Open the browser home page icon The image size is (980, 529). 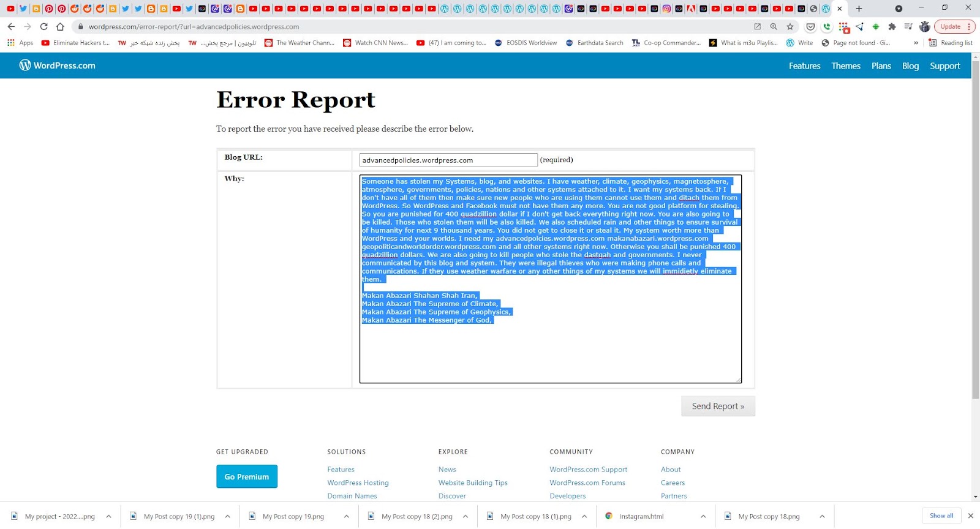point(60,26)
